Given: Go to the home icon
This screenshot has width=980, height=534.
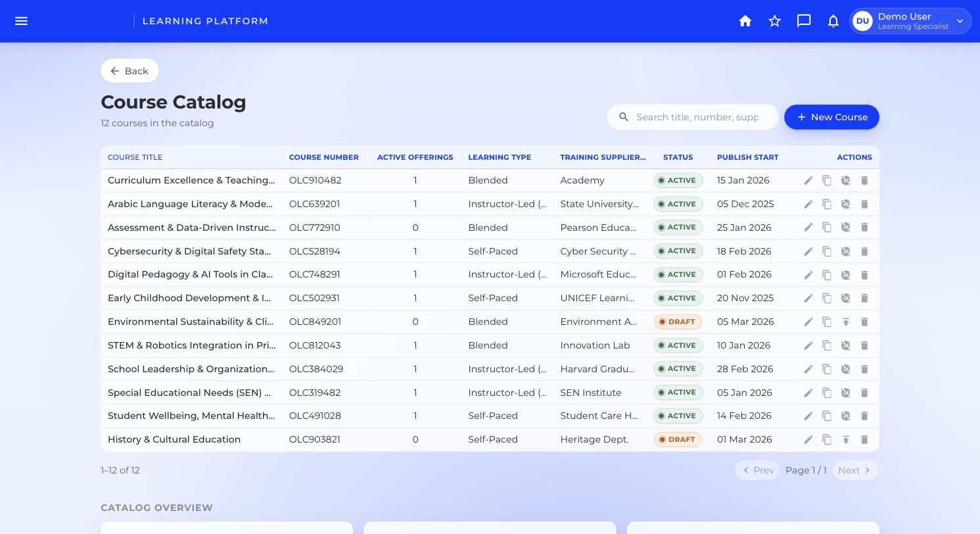Looking at the screenshot, I should click(x=745, y=21).
